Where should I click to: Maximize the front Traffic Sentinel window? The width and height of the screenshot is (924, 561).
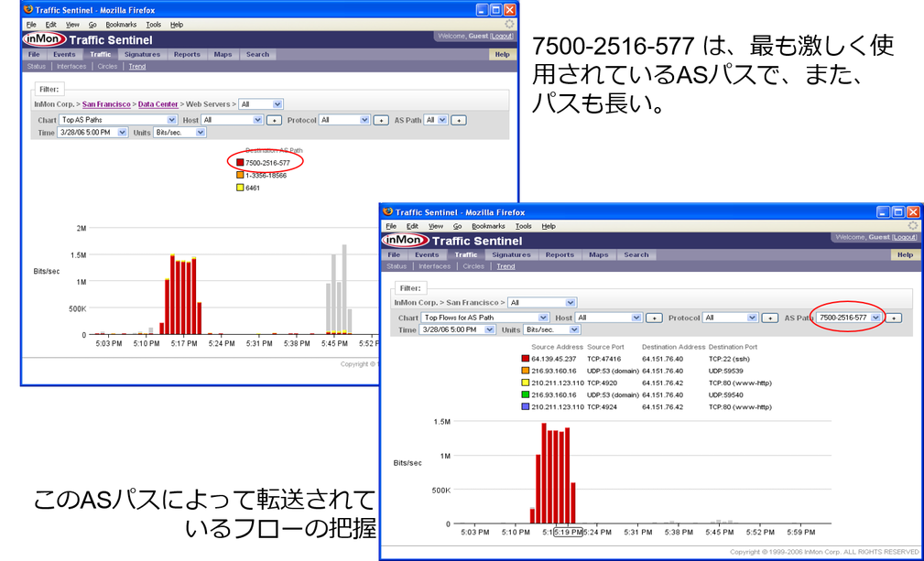pos(897,211)
